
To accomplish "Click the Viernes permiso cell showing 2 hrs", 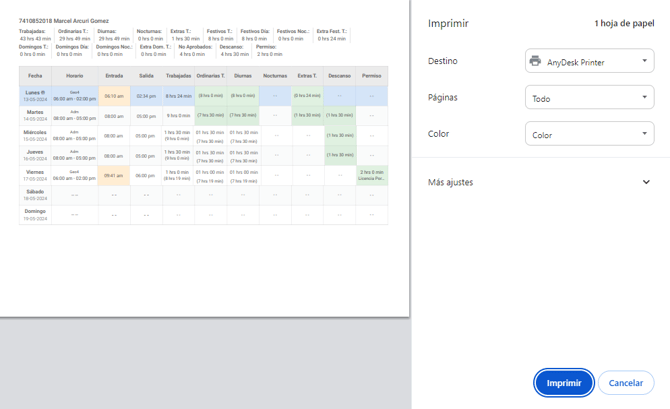I will point(371,175).
